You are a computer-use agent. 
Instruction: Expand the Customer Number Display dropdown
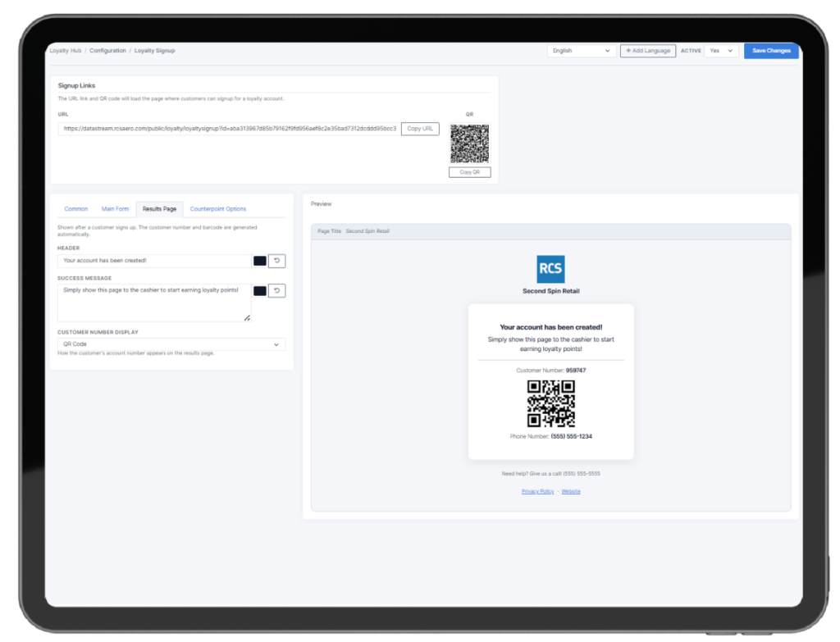pyautogui.click(x=171, y=344)
